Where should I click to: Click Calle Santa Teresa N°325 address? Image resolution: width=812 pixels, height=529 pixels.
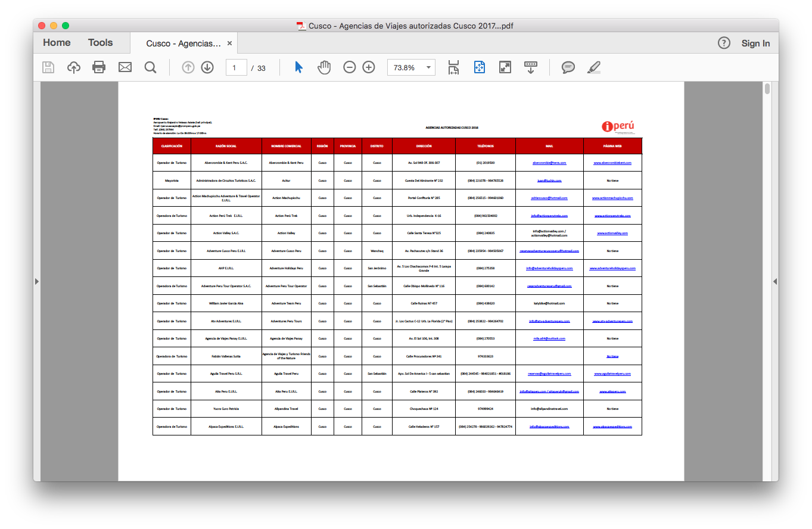pos(424,233)
